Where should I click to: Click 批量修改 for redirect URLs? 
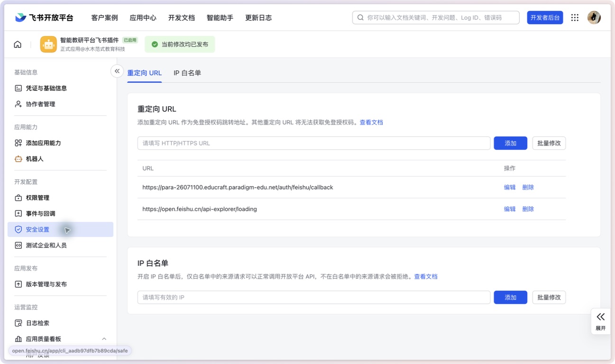coord(549,143)
